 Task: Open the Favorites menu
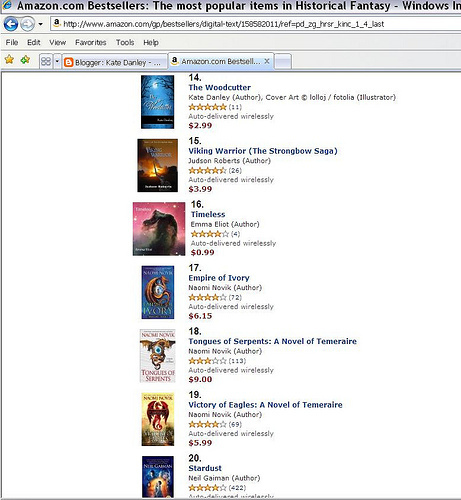[90, 43]
